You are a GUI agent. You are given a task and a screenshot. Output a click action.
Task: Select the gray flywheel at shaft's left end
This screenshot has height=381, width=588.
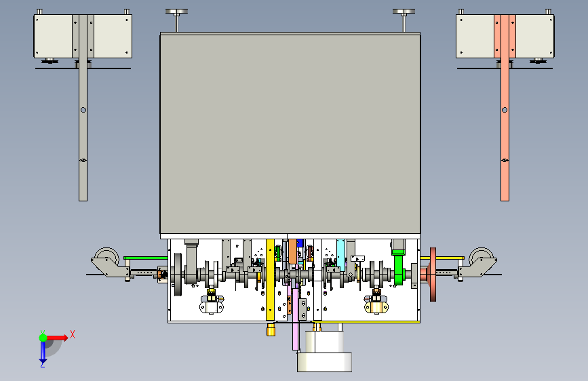coord(178,274)
